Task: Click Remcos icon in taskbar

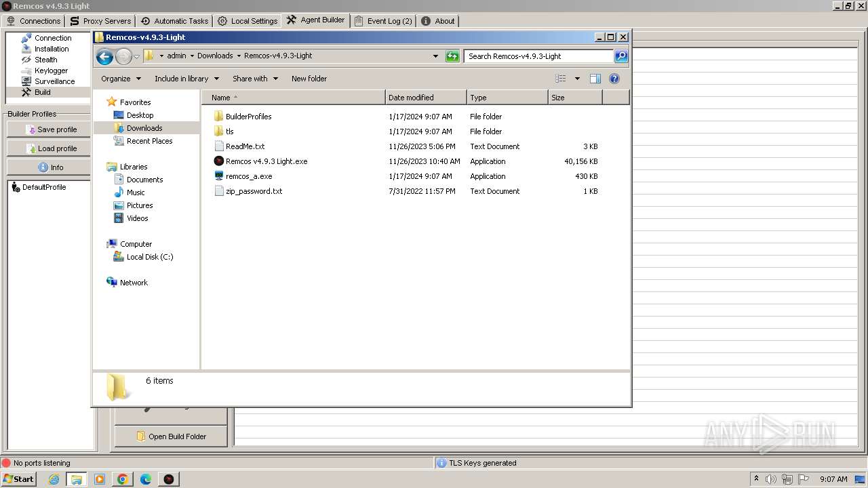Action: coord(169,479)
